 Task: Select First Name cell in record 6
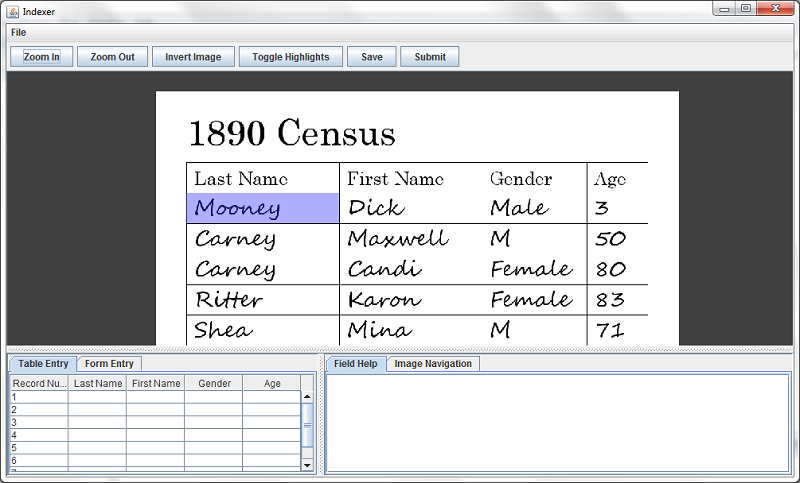[156, 461]
